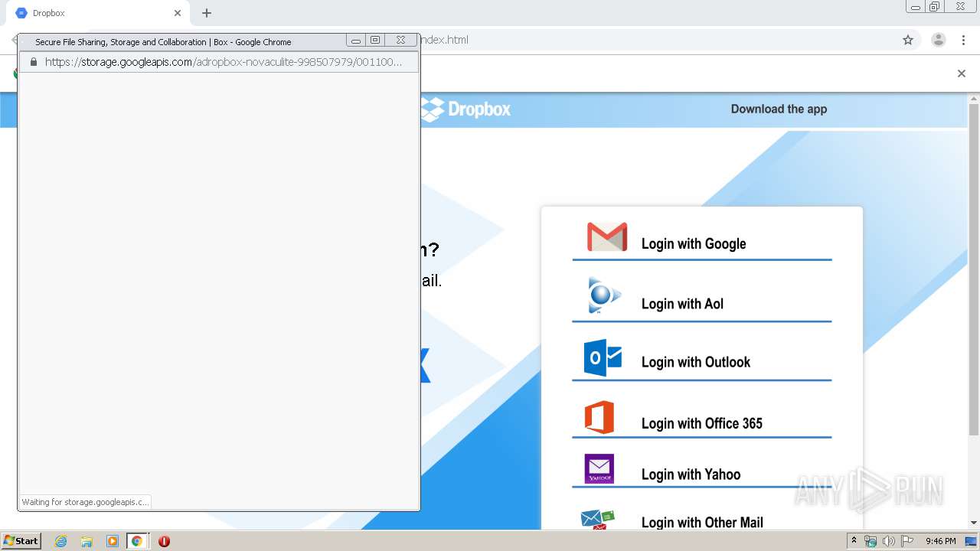Screen dimensions: 980x551
Task: Select Login with Yahoo
Action: coord(691,474)
